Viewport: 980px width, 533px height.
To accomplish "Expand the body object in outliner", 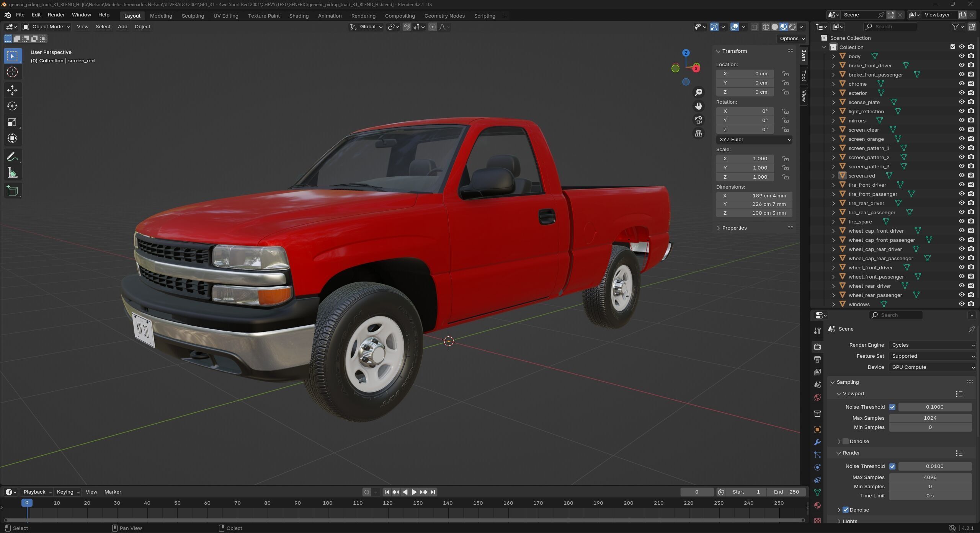I will [x=833, y=56].
